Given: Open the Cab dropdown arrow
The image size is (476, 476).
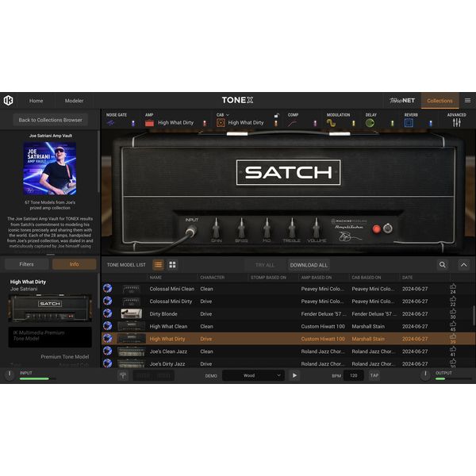Looking at the screenshot, I should tap(228, 115).
